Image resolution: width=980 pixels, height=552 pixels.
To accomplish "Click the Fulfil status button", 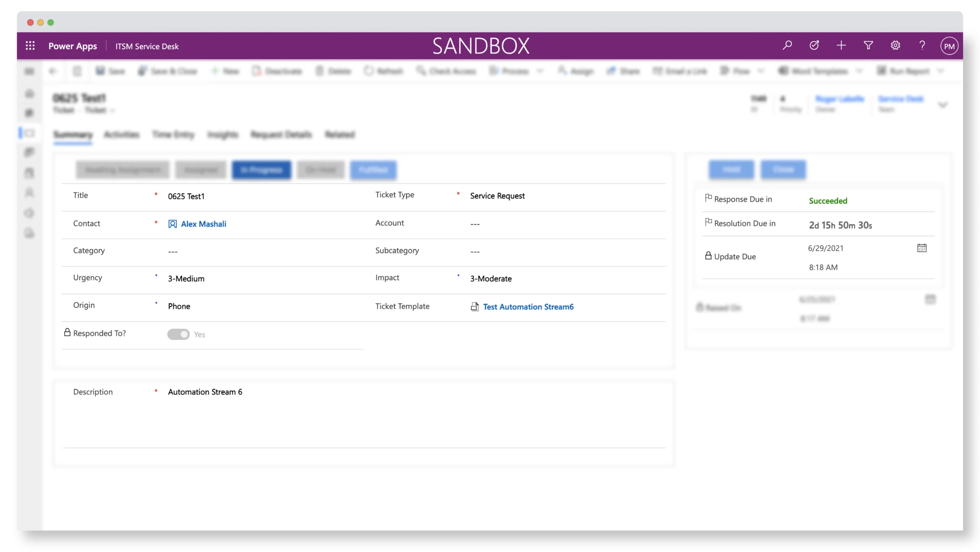I will click(373, 170).
